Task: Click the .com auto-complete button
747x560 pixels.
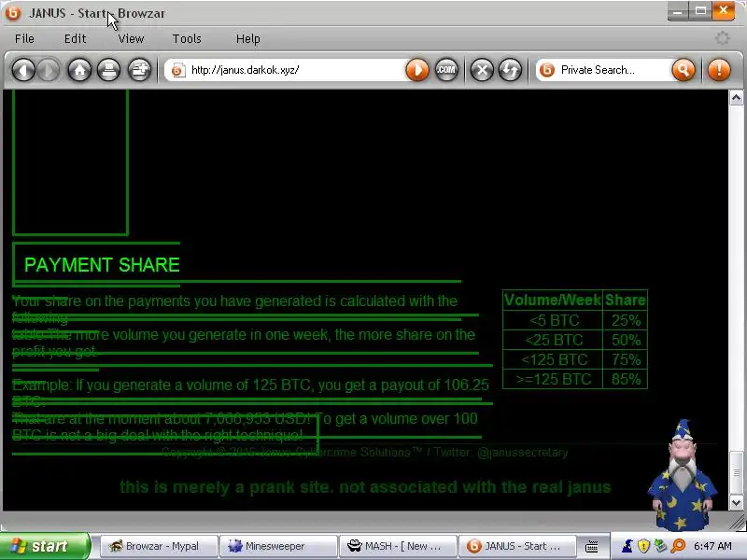Action: [446, 70]
